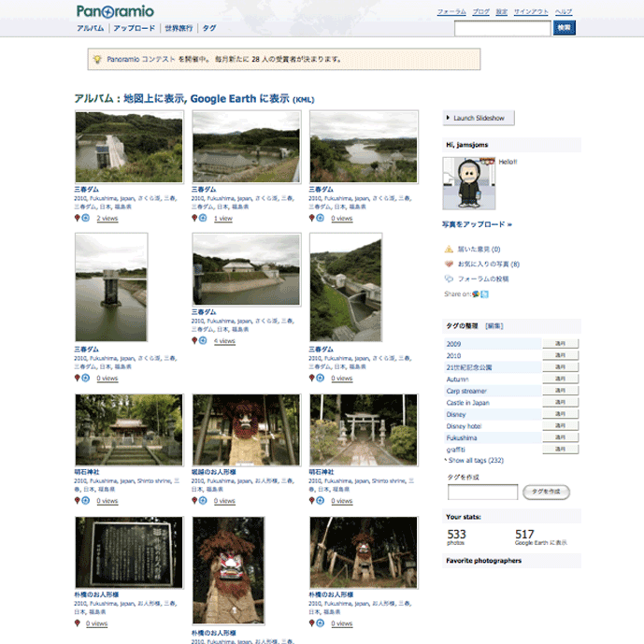
Task: Go to the ブログ top link
Action: (x=481, y=11)
